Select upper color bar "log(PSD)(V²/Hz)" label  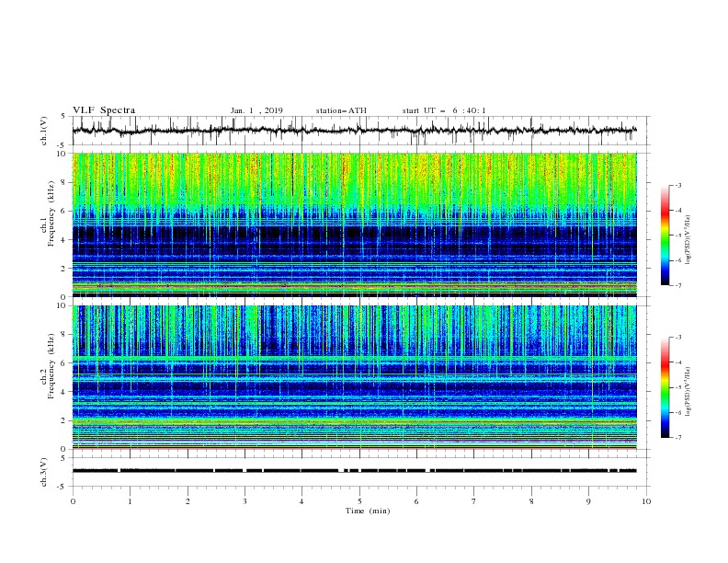click(x=688, y=240)
